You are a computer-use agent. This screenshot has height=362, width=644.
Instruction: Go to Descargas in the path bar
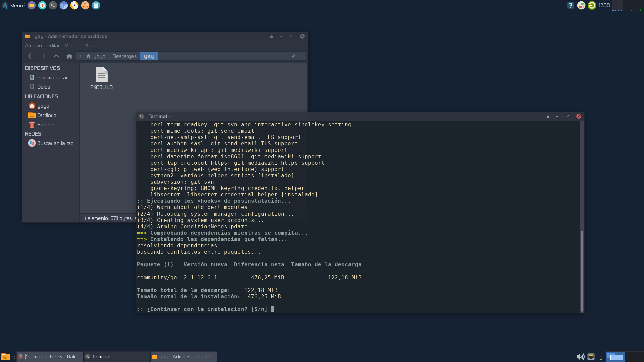(124, 56)
